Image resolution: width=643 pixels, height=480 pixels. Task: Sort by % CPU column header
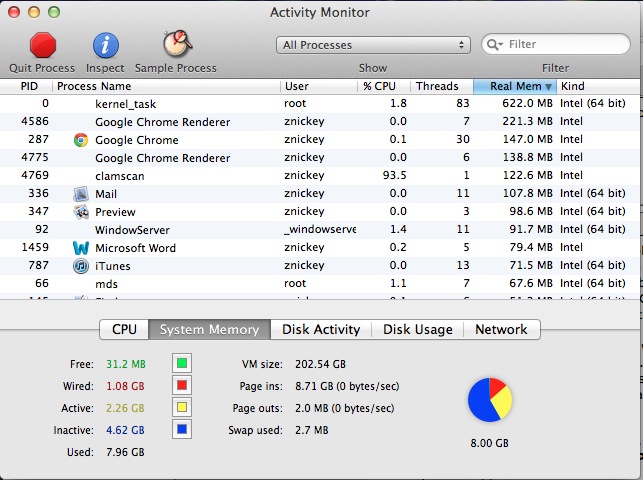click(x=384, y=86)
